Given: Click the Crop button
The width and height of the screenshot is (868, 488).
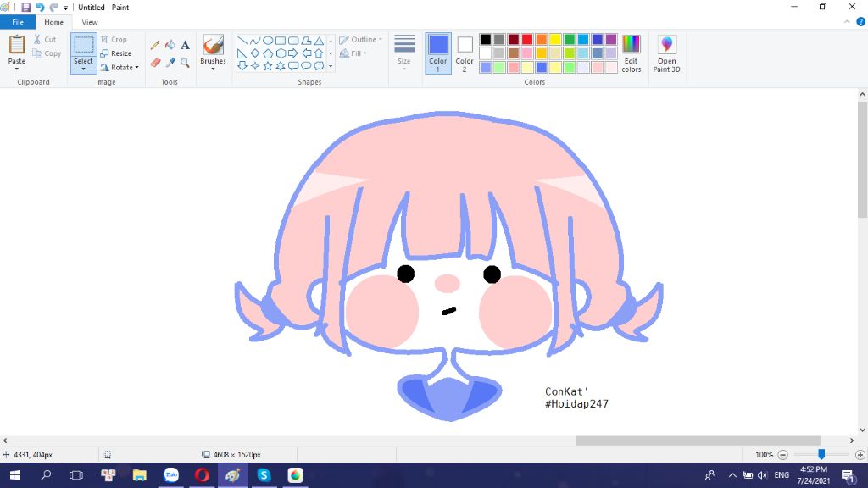Looking at the screenshot, I should point(114,39).
